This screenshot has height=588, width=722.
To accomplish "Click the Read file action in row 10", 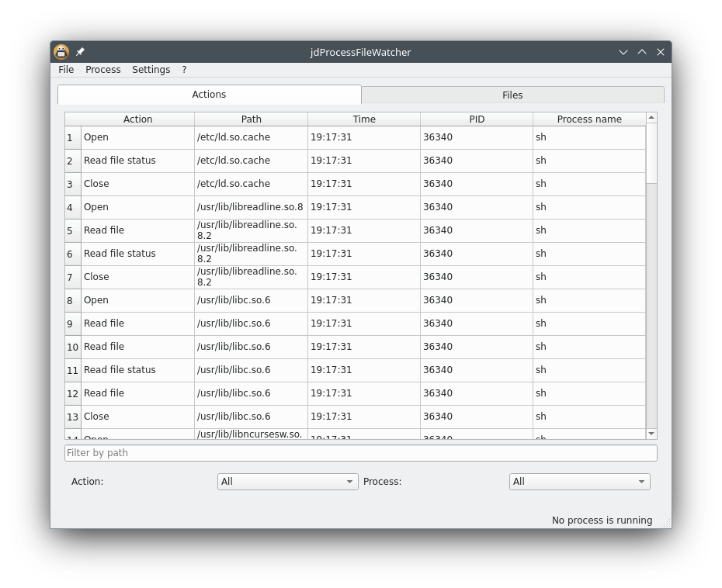I will [x=137, y=347].
